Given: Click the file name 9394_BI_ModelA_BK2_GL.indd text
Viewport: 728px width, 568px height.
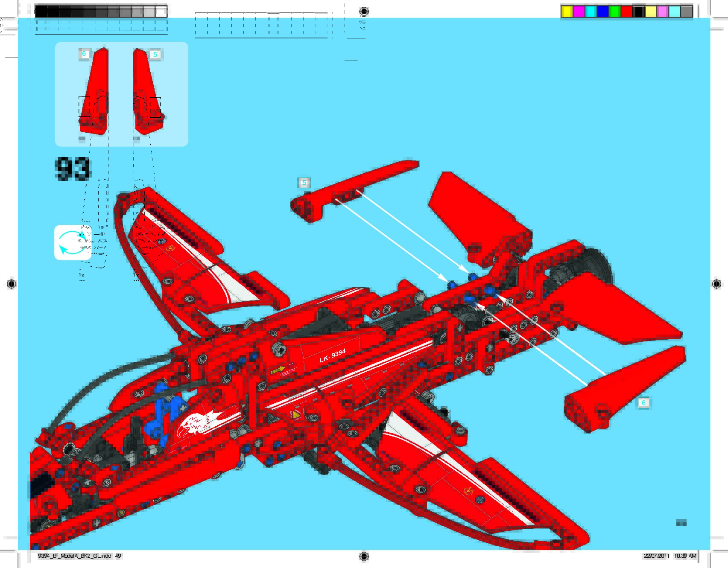Looking at the screenshot, I should point(75,556).
